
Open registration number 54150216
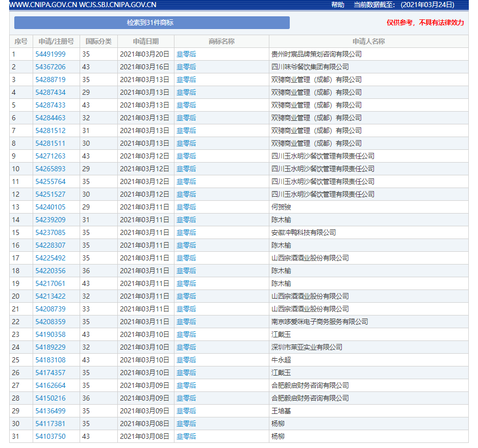[x=51, y=399]
